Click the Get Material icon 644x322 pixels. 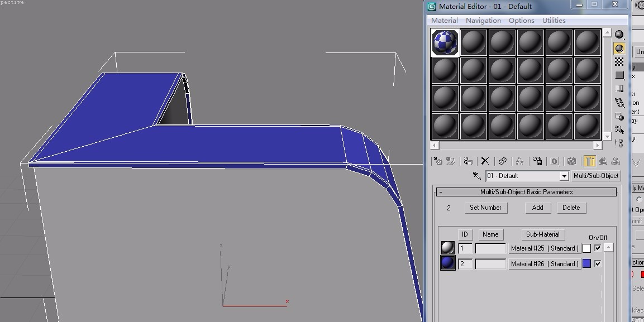[437, 161]
